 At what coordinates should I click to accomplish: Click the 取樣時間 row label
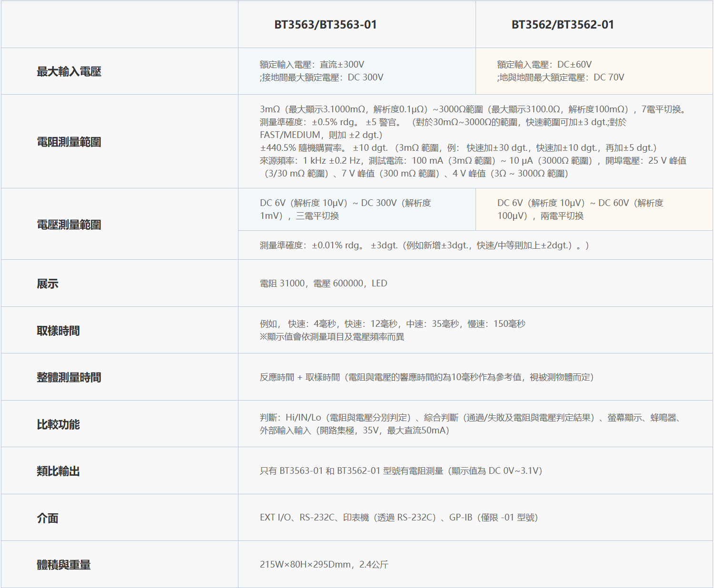tap(58, 331)
